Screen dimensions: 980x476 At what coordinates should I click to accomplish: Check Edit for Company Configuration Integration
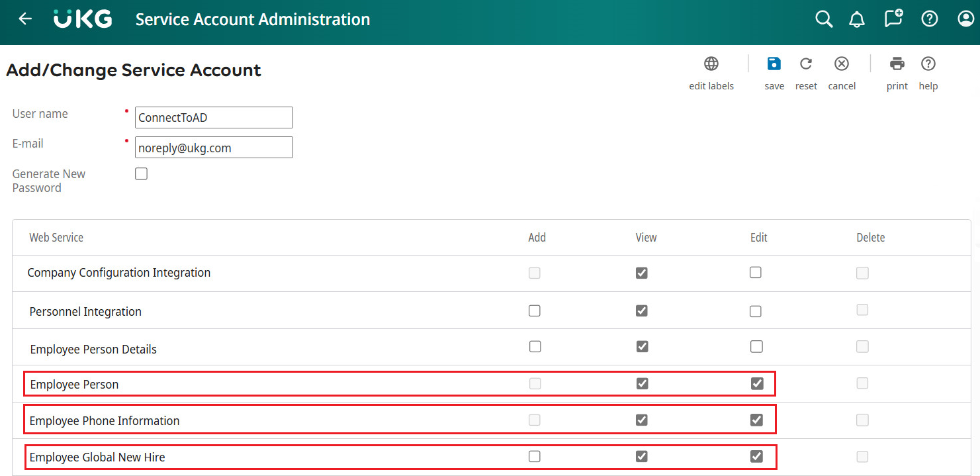(x=756, y=273)
